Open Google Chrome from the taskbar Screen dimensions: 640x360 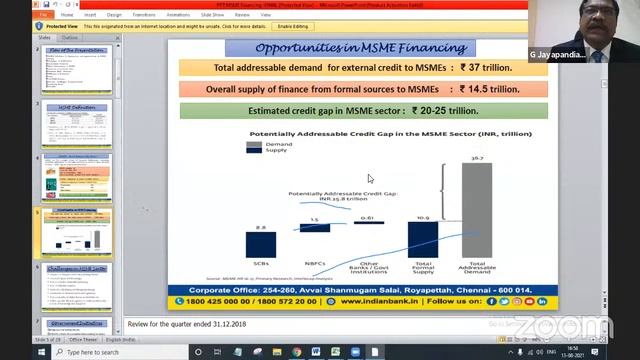(x=297, y=352)
